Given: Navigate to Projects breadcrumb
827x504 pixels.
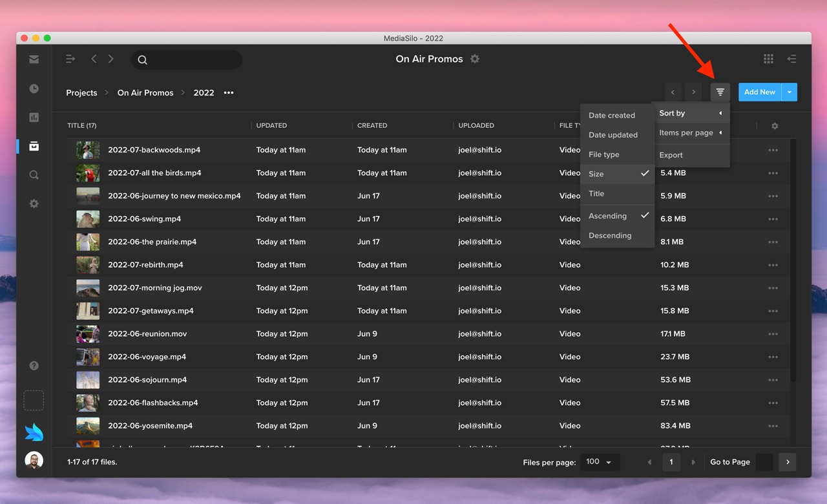Looking at the screenshot, I should coord(81,93).
